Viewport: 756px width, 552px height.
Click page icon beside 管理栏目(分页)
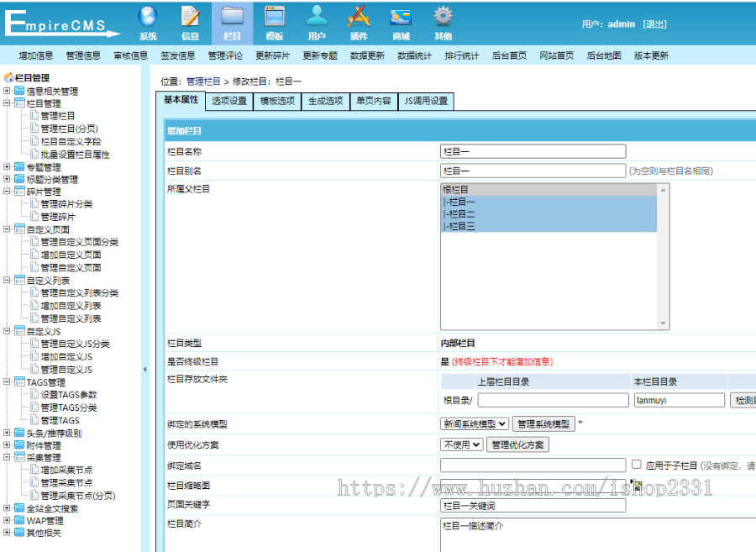(34, 129)
